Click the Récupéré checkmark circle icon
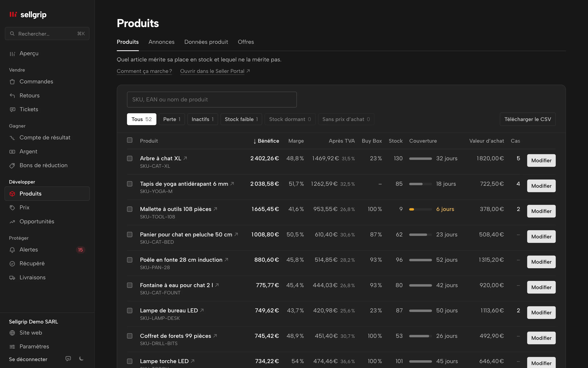 pyautogui.click(x=12, y=264)
